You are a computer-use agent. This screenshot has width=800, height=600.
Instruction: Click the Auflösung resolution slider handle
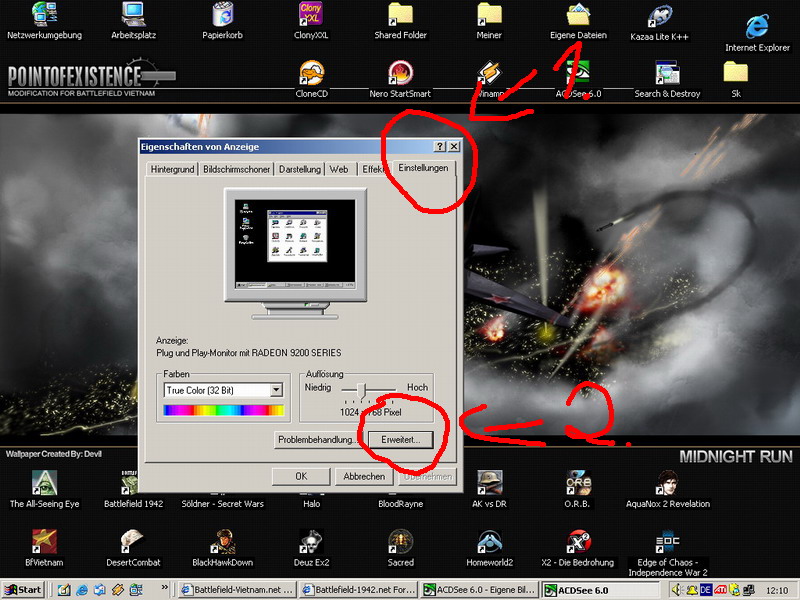point(362,391)
